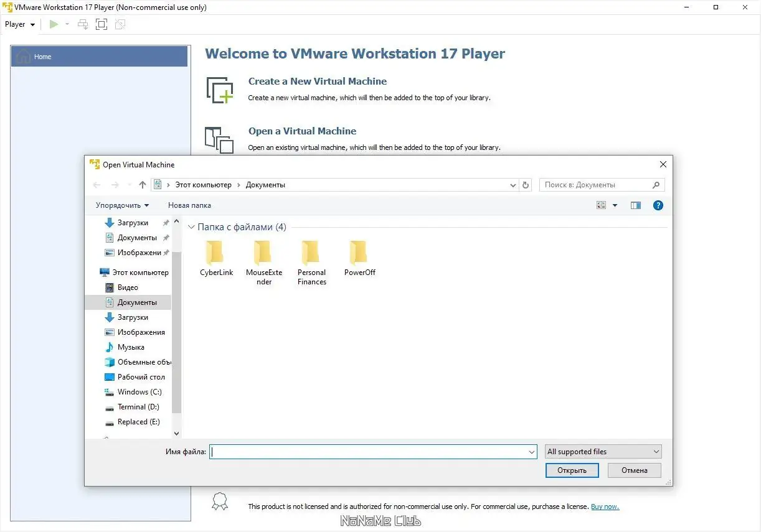Expand the address bar history dropdown
Screen dimensions: 761x532
click(x=513, y=185)
